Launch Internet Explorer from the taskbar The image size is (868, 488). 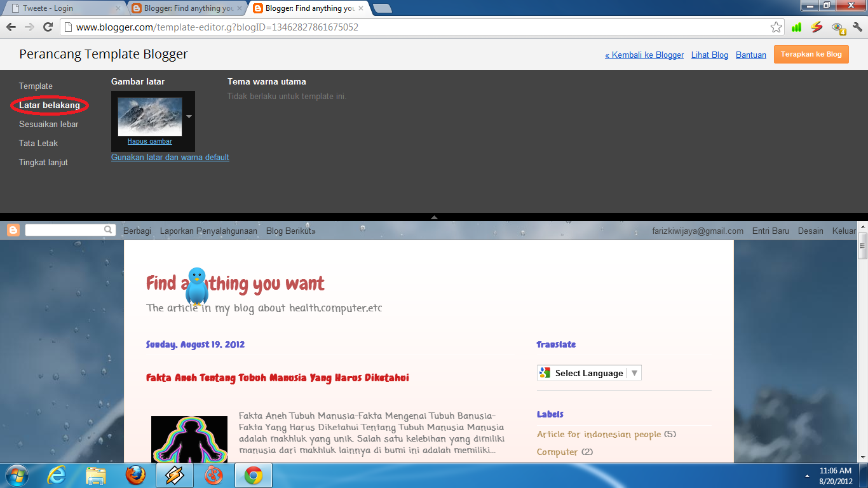pos(57,475)
